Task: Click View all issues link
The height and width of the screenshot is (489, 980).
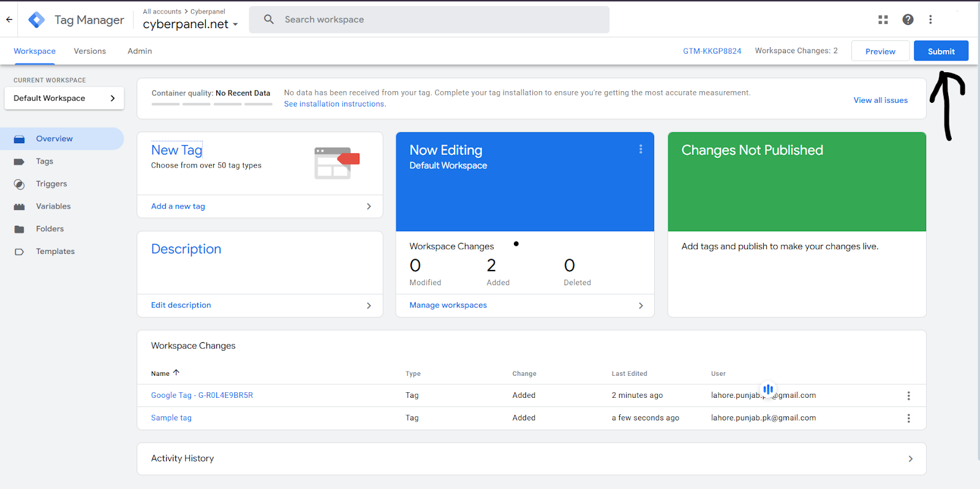Action: coord(881,100)
